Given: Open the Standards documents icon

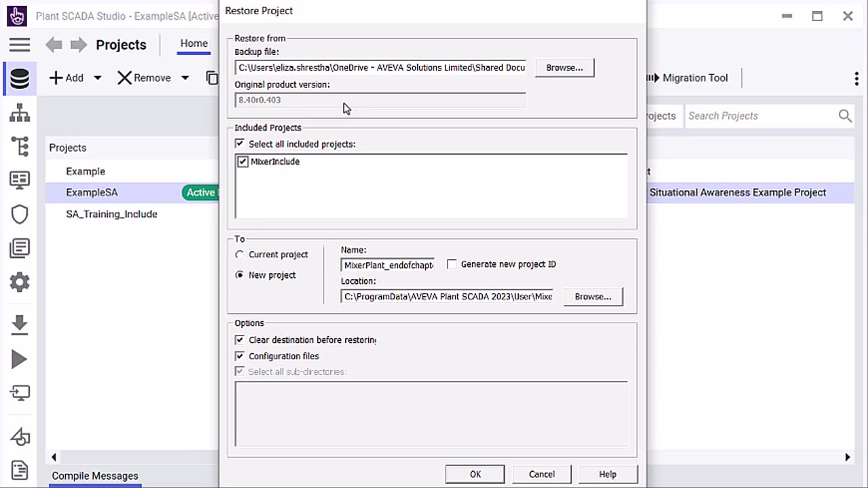Looking at the screenshot, I should click(x=20, y=248).
